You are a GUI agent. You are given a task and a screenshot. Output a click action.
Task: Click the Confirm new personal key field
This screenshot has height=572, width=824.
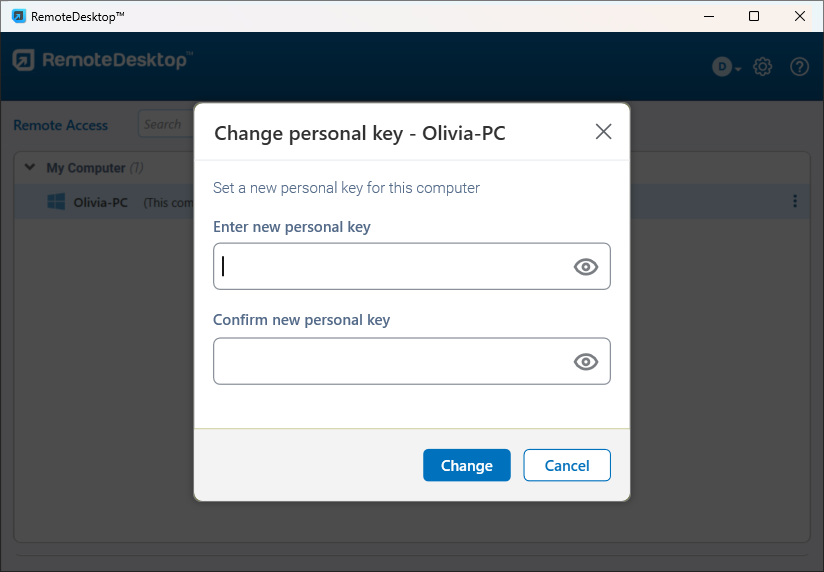point(390,361)
